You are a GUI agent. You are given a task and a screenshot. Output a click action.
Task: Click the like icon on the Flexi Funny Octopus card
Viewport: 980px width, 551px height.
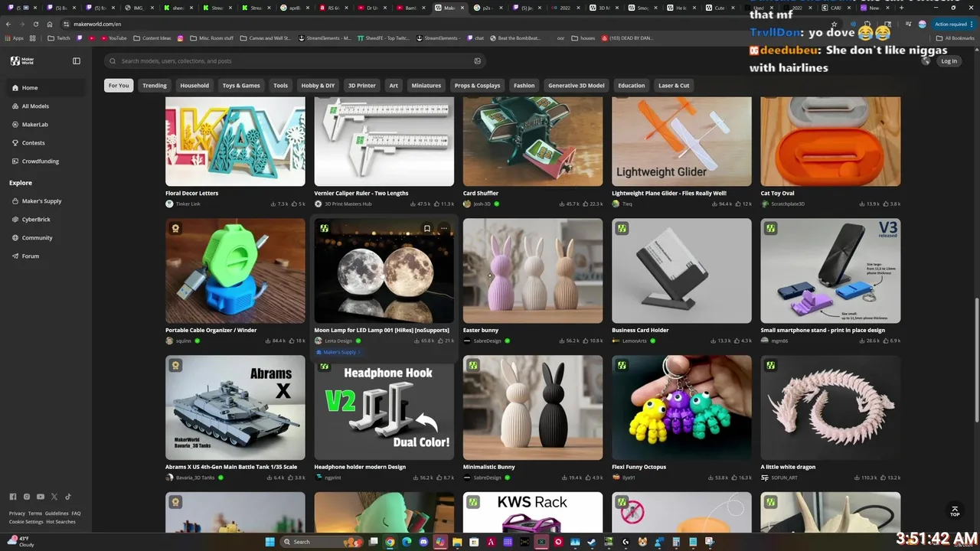pyautogui.click(x=734, y=478)
